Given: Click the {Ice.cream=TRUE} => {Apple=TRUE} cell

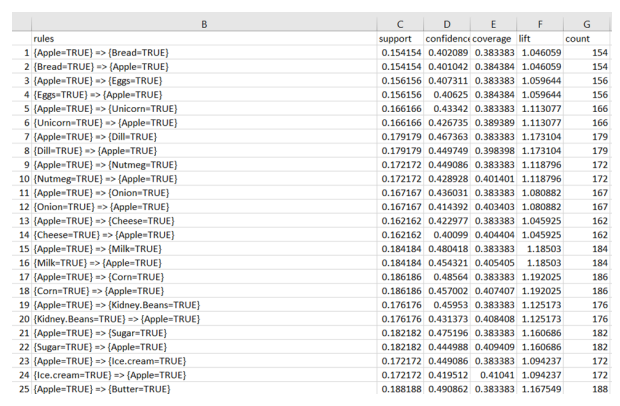Looking at the screenshot, I should tap(204, 375).
